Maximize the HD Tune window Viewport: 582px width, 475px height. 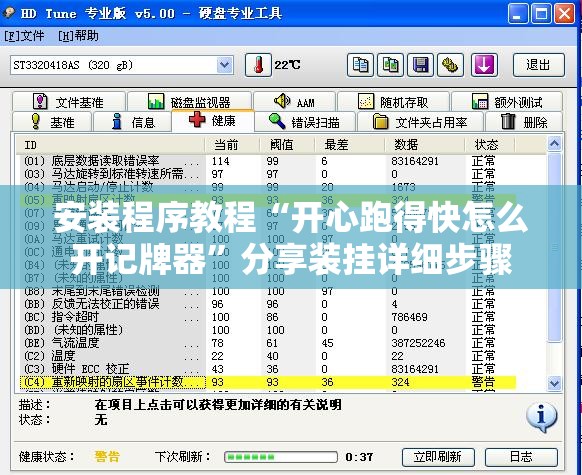tap(541, 14)
